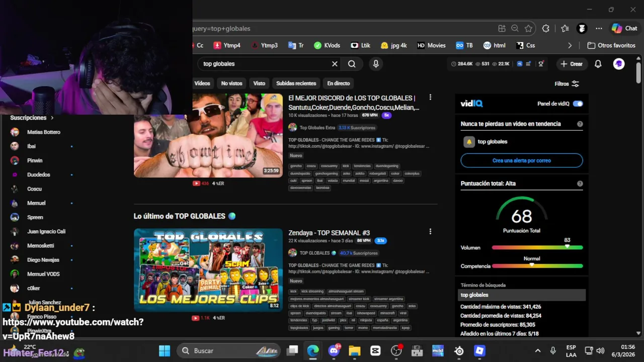This screenshot has height=362, width=644.
Task: Open the Ytmp4 bookmark
Action: (227, 45)
